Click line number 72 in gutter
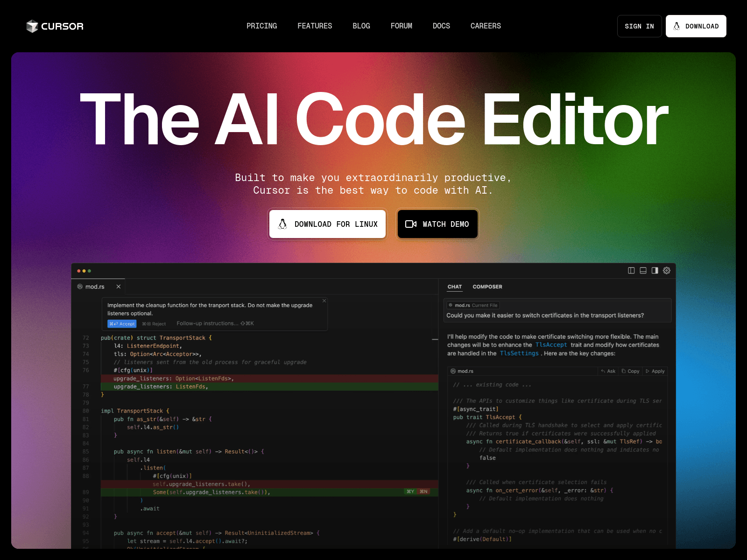 [86, 338]
